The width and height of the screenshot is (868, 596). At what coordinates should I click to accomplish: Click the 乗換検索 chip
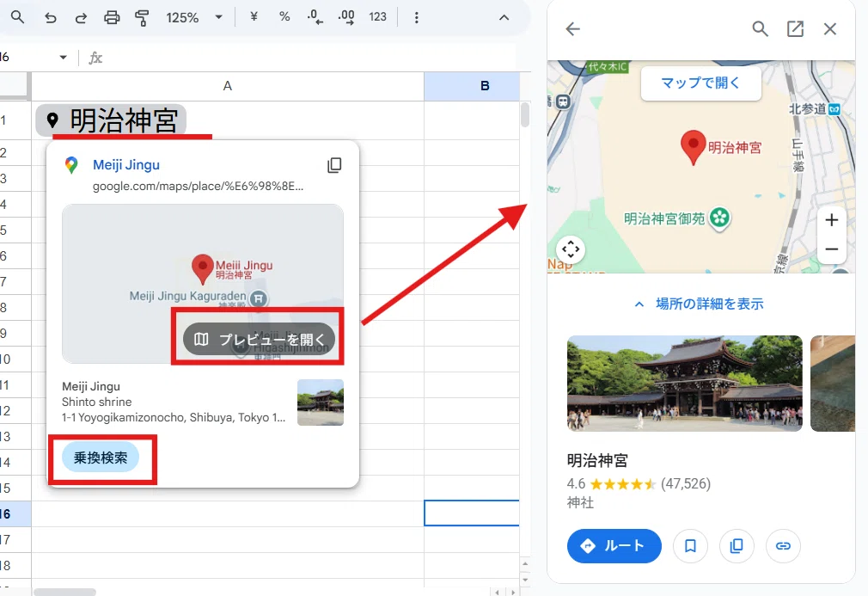point(101,458)
